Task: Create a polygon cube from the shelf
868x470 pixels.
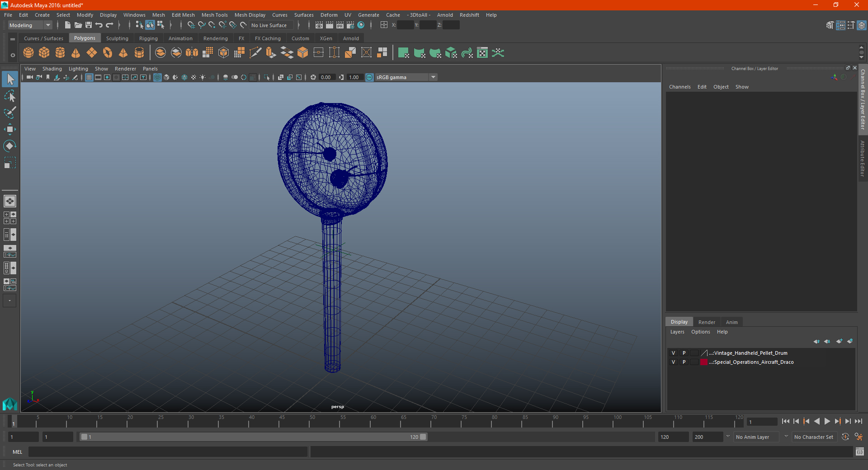Action: (44, 53)
